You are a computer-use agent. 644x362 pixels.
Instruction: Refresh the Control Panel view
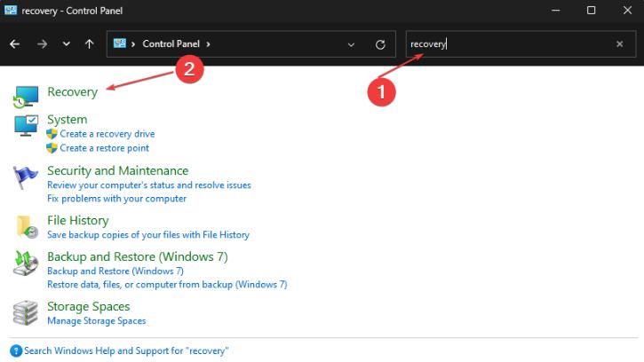tap(380, 44)
